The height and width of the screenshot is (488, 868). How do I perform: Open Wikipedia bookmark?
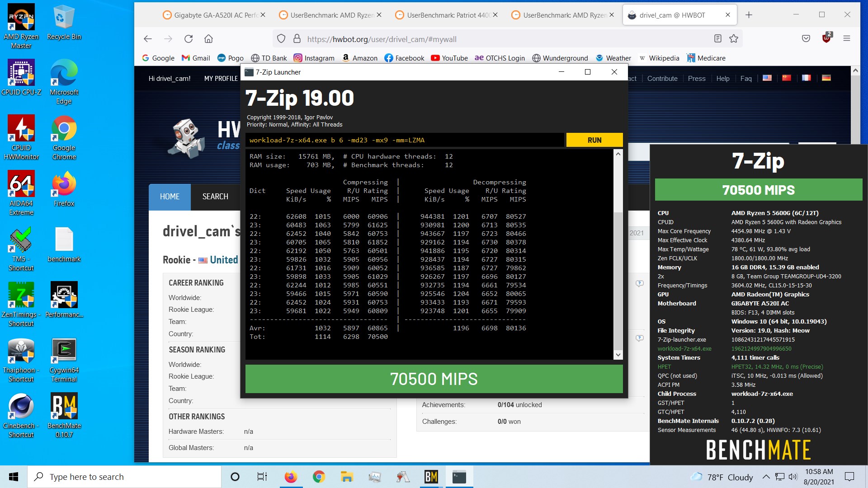659,58
